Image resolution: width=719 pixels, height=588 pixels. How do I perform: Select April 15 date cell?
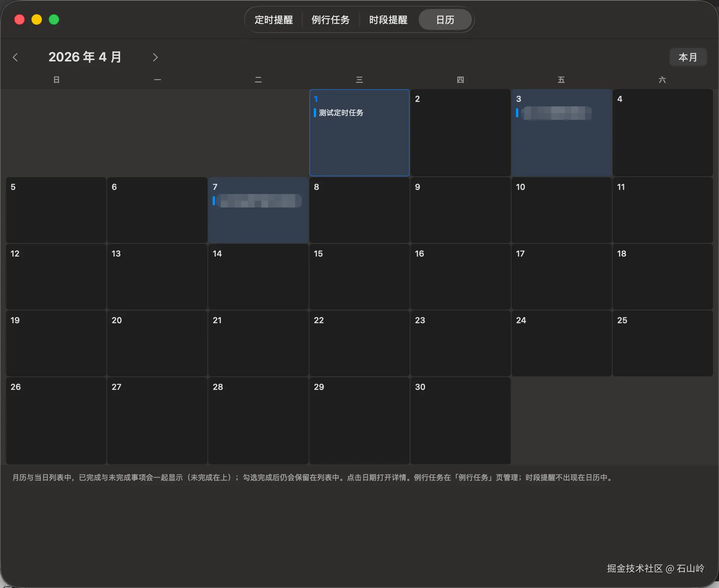click(359, 276)
